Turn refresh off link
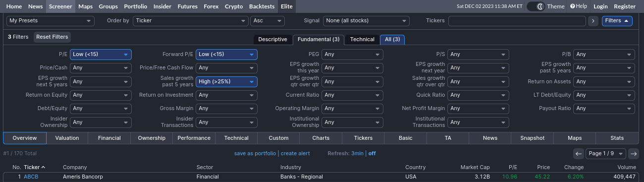This screenshot has width=644, height=182. [x=372, y=154]
